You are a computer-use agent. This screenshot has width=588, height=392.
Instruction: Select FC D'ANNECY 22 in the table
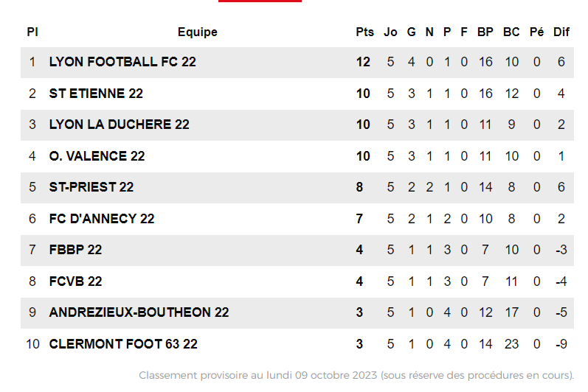click(102, 219)
